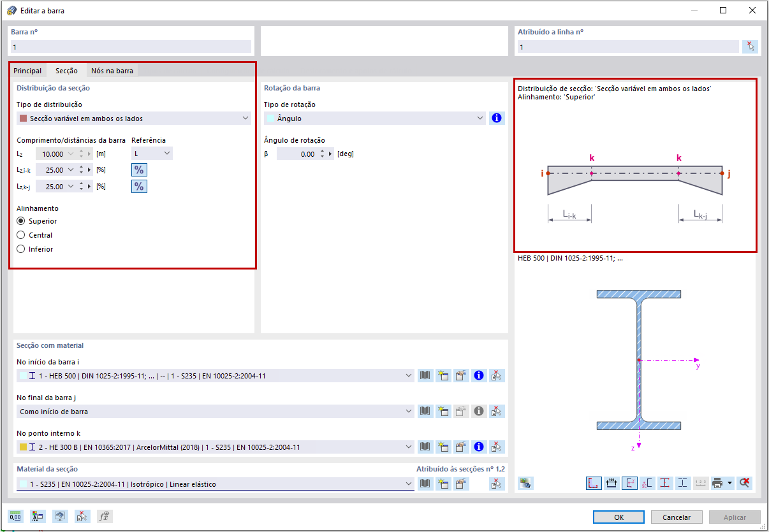Select Superior alignment
The width and height of the screenshot is (769, 532).
[x=21, y=221]
